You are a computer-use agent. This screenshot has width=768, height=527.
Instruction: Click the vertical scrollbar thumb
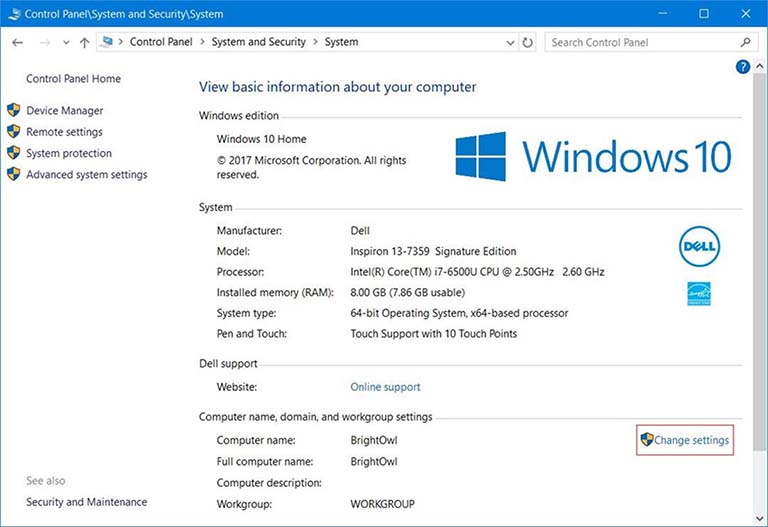tap(759, 262)
